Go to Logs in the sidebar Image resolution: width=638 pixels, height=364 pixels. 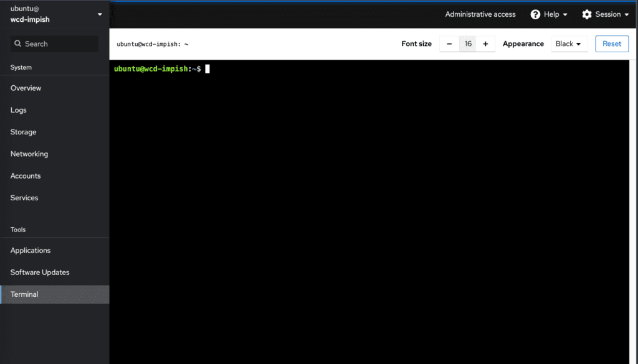click(55, 110)
